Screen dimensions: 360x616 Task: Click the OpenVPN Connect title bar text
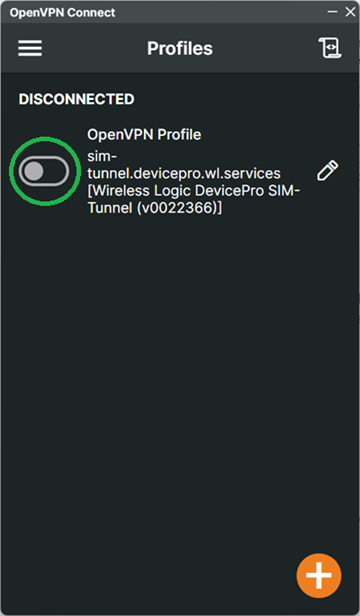tap(62, 12)
